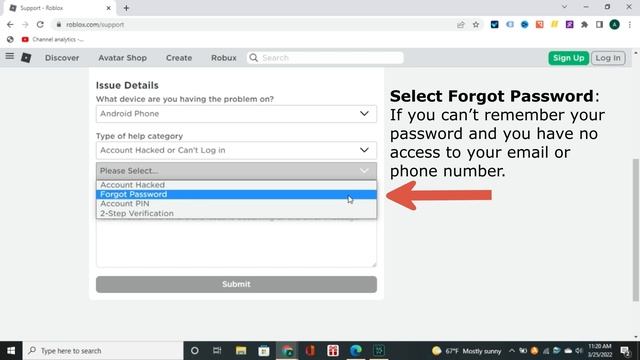
Task: Switch to Chrome in taskbar
Action: point(287,350)
